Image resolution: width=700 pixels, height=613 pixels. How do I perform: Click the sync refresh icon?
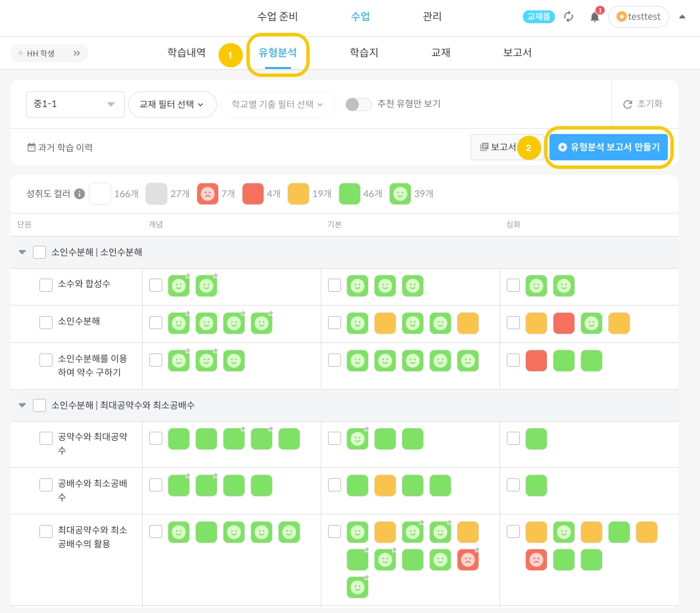click(x=569, y=17)
